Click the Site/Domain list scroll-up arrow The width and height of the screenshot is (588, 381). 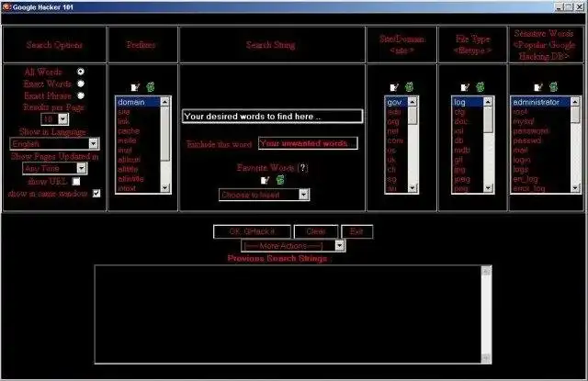point(413,102)
